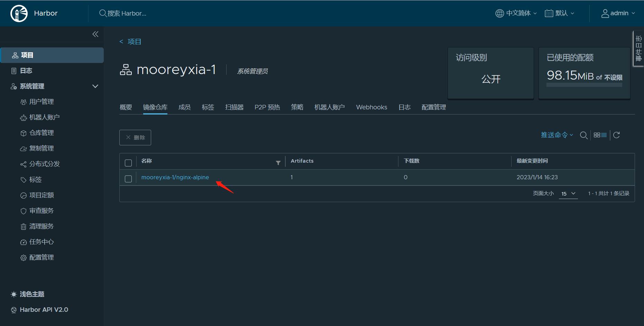Collapse the 系统管理 section chevron
This screenshot has height=326, width=644.
95,86
